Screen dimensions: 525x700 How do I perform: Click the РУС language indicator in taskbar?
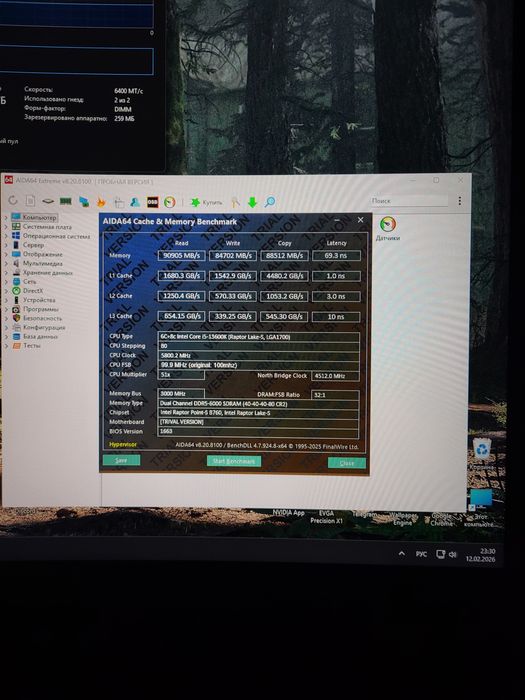point(421,554)
